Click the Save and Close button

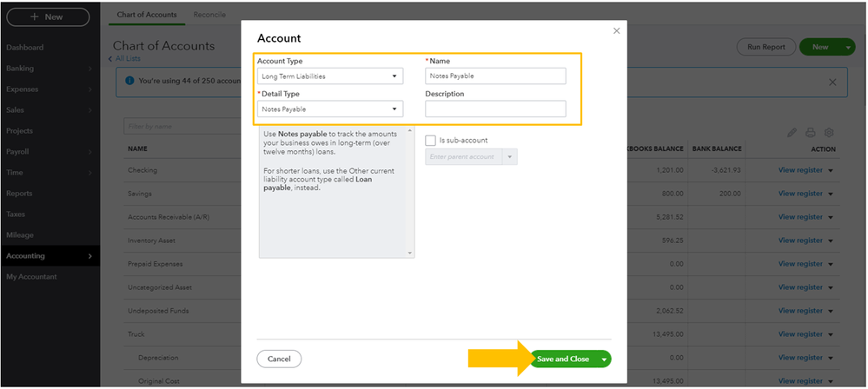pyautogui.click(x=564, y=359)
